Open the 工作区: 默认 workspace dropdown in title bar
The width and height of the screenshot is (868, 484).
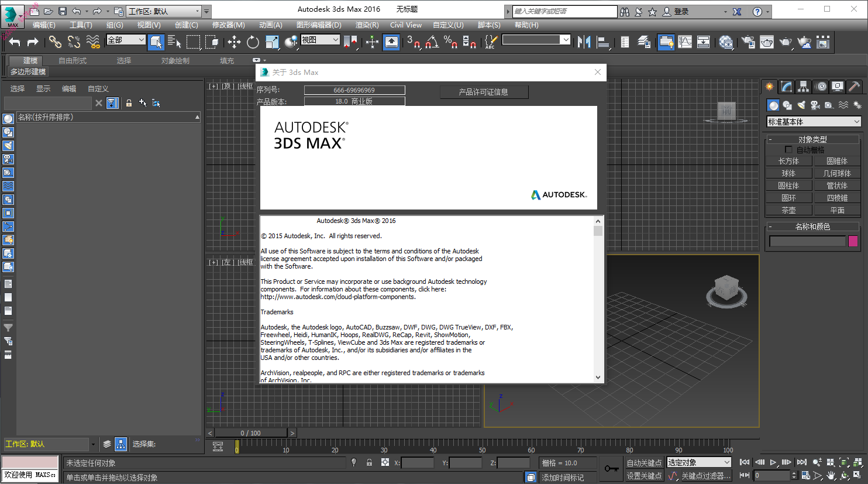tap(164, 11)
